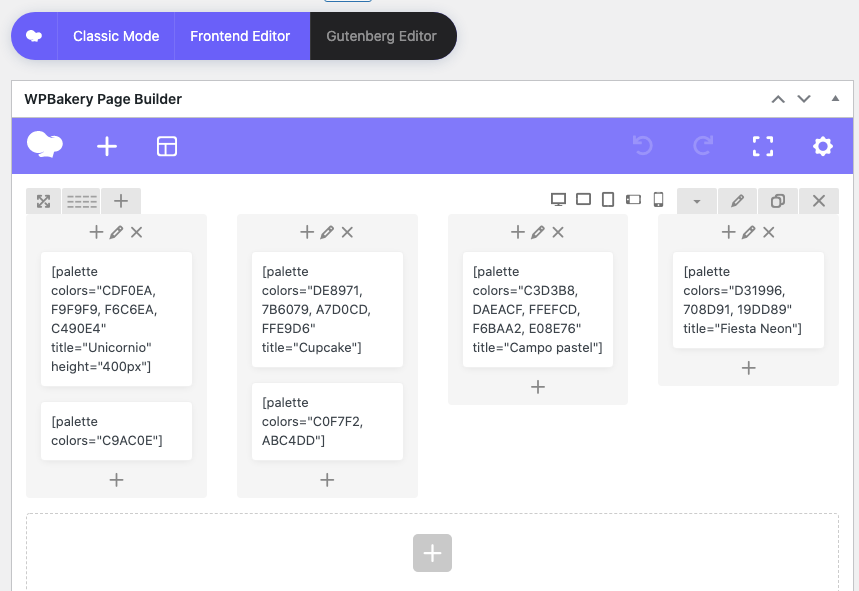Select the Cupcake palette shortcode block
Screen dimensions: 859x591
point(328,309)
